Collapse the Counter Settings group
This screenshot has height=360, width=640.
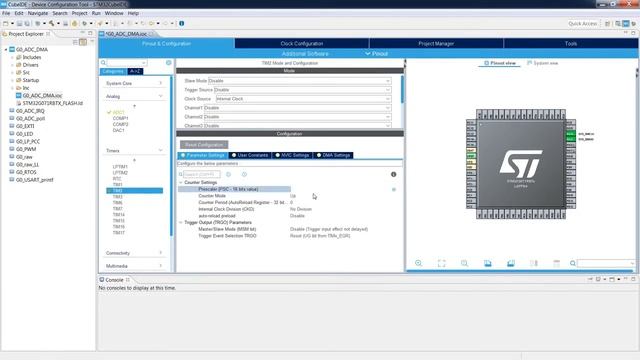click(181, 182)
